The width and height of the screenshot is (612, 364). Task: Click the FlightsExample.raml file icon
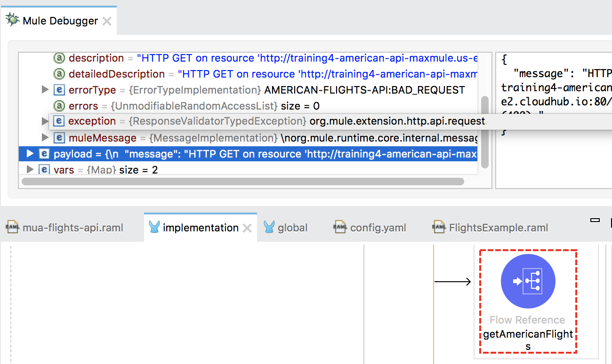[x=439, y=228]
